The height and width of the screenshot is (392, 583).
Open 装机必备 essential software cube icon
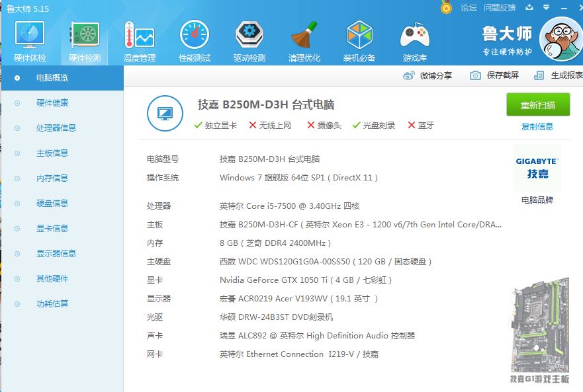359,41
